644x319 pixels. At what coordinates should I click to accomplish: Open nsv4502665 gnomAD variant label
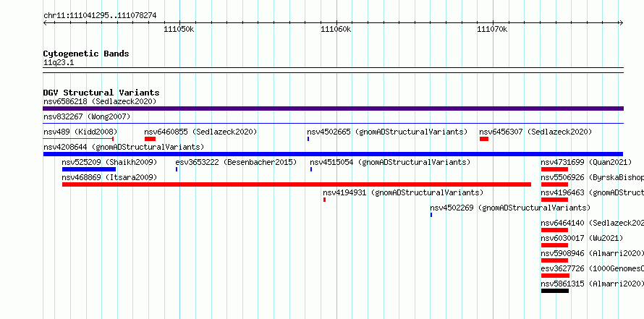(387, 132)
